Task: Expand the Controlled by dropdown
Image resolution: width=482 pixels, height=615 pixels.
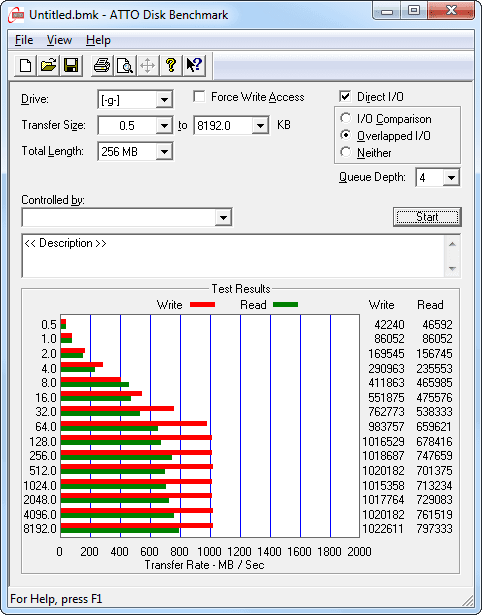Action: (223, 217)
